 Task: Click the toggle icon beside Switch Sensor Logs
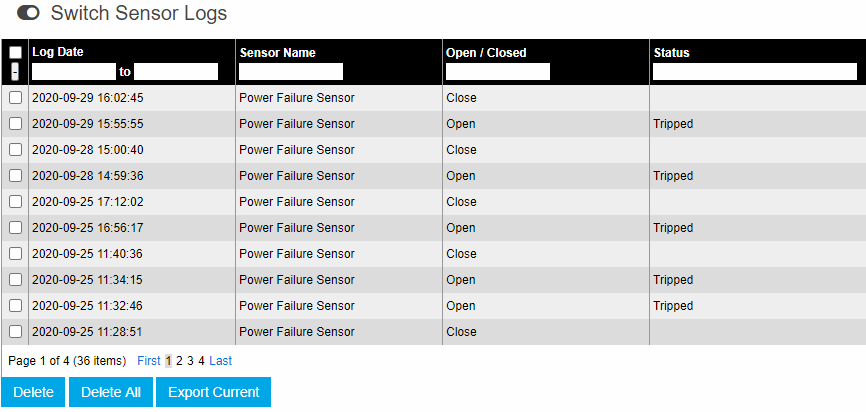(x=28, y=13)
